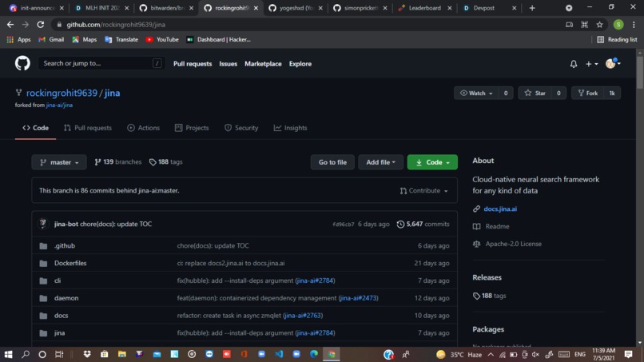Switch to the Leaderboard browser tab
This screenshot has width=644, height=362.
tap(425, 8)
